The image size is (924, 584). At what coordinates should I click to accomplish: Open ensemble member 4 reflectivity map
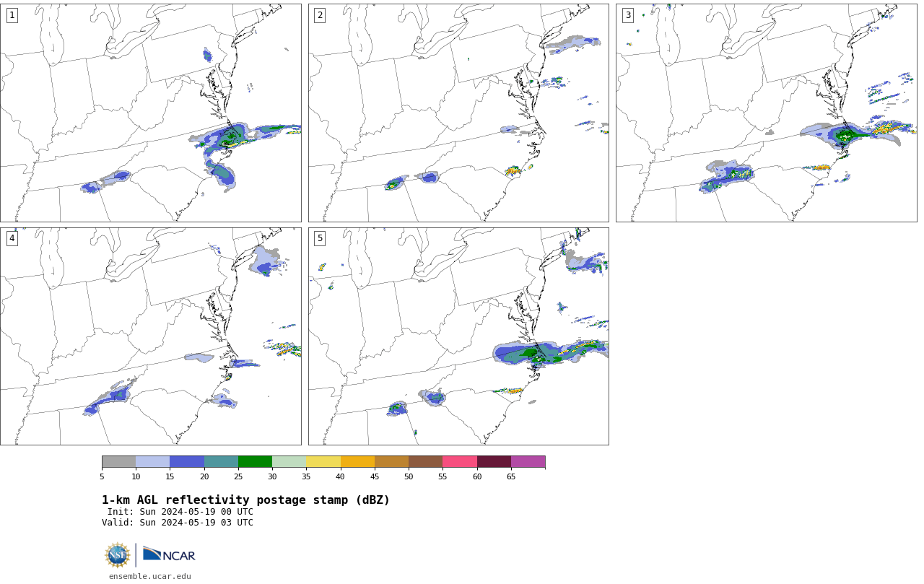click(x=151, y=336)
